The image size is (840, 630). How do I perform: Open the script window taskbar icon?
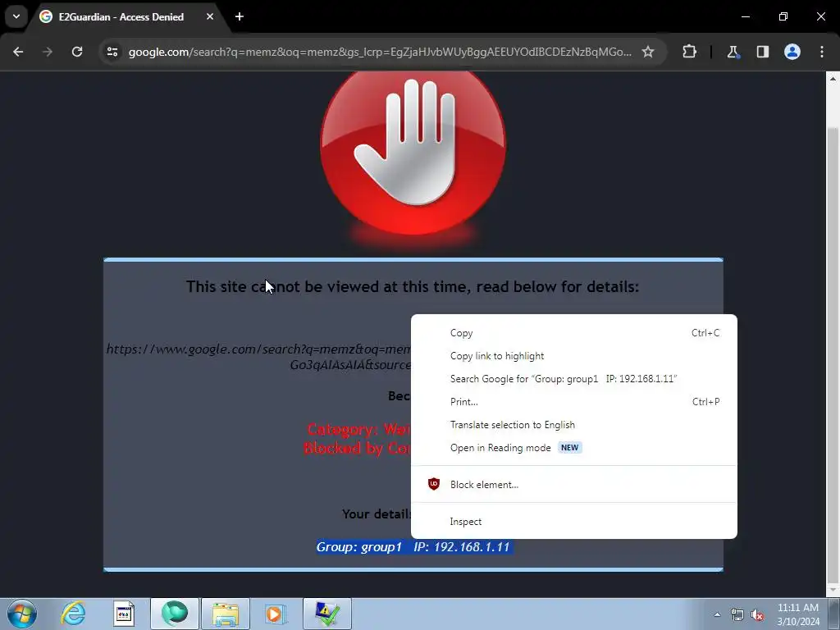tap(124, 614)
